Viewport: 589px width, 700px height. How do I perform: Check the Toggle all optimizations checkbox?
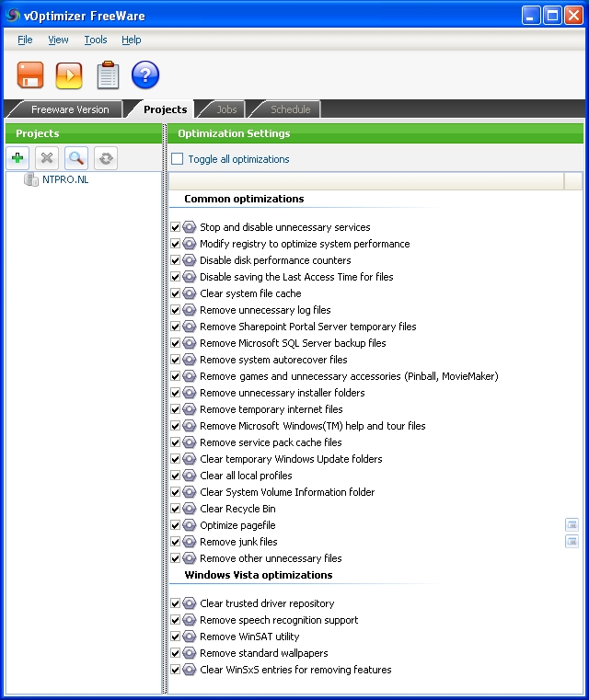point(178,159)
